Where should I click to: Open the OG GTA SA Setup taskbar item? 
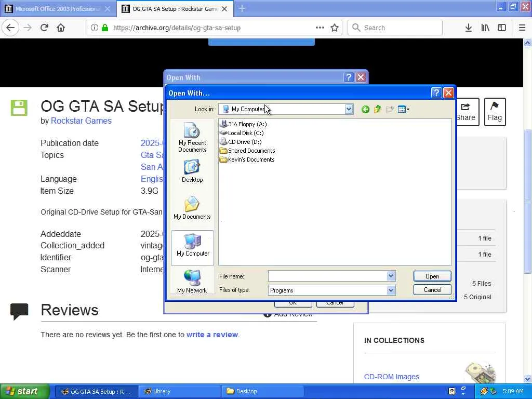pyautogui.click(x=96, y=391)
